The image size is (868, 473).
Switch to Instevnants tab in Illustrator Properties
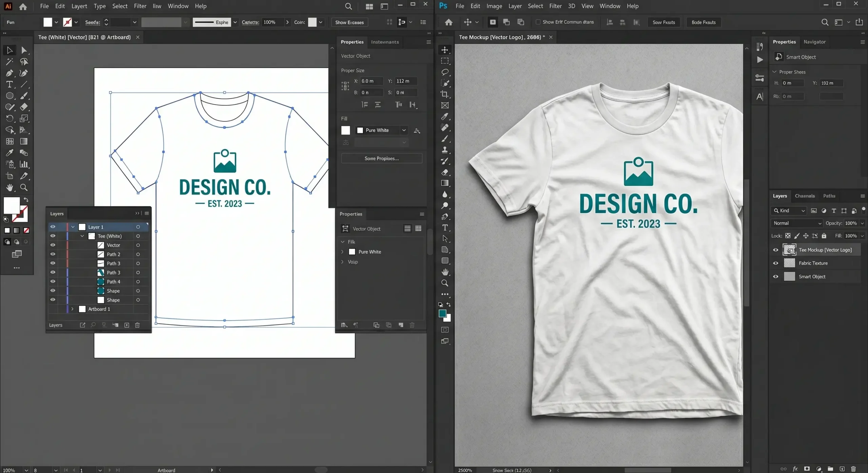[x=385, y=42]
